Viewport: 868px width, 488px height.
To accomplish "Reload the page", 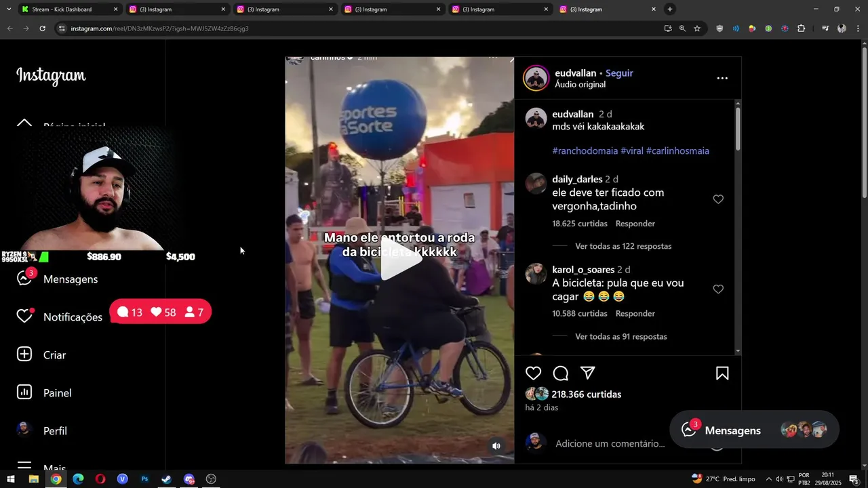I will tap(42, 28).
